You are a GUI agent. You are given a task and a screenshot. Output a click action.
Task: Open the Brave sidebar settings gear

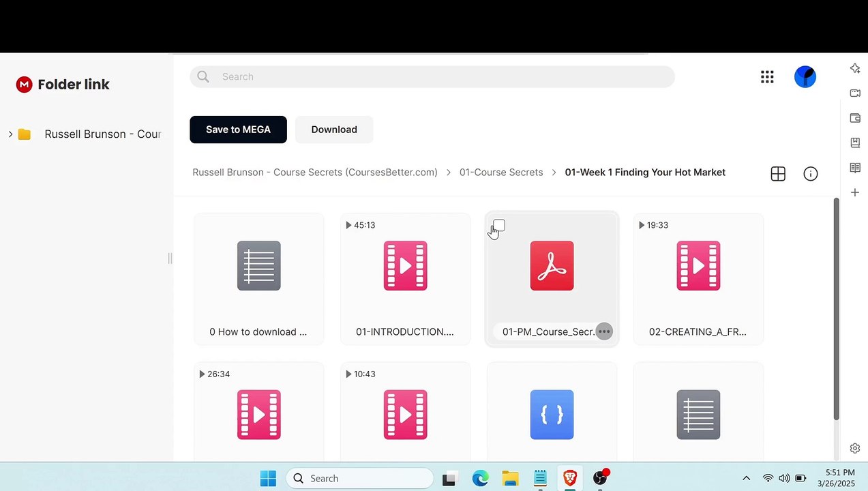[855, 448]
